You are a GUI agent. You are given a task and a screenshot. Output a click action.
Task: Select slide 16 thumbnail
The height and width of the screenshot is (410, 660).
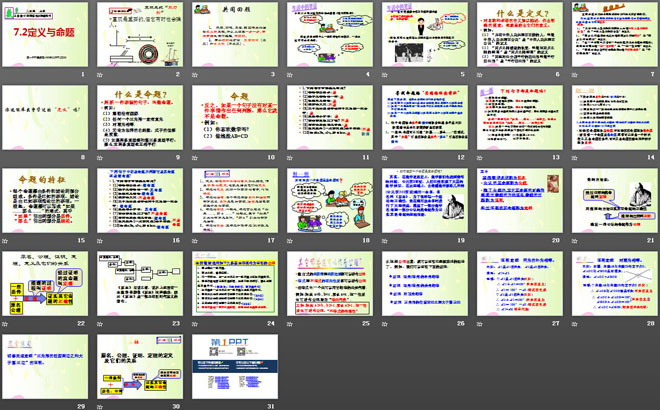click(140, 201)
